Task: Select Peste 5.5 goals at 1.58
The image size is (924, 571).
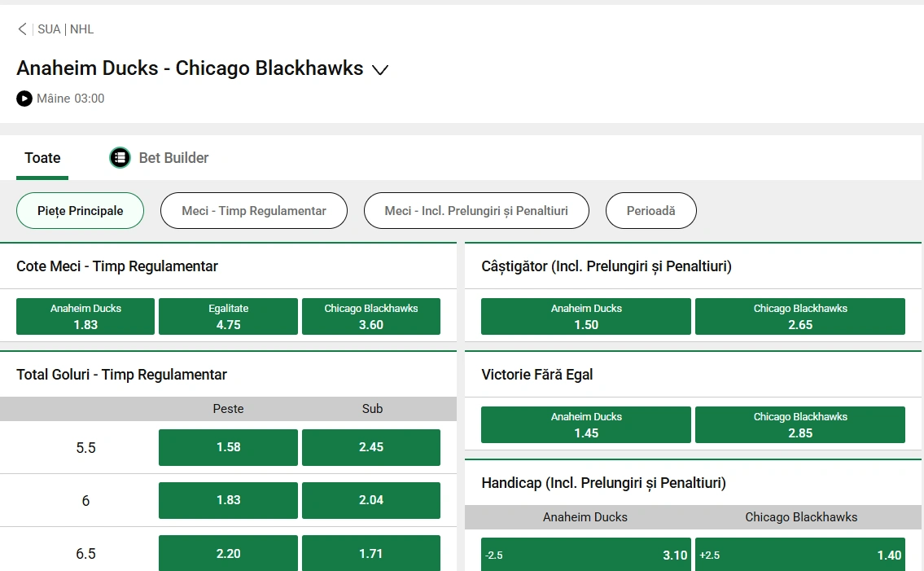Action: click(x=228, y=447)
